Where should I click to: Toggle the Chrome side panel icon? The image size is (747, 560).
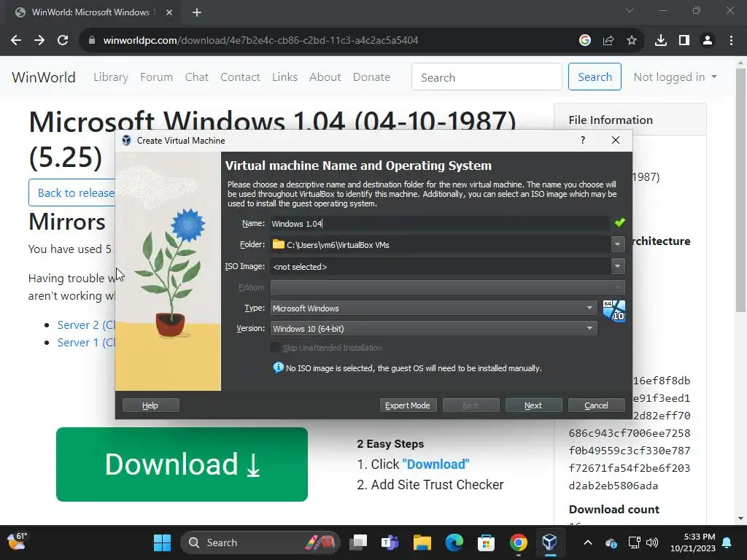(684, 41)
